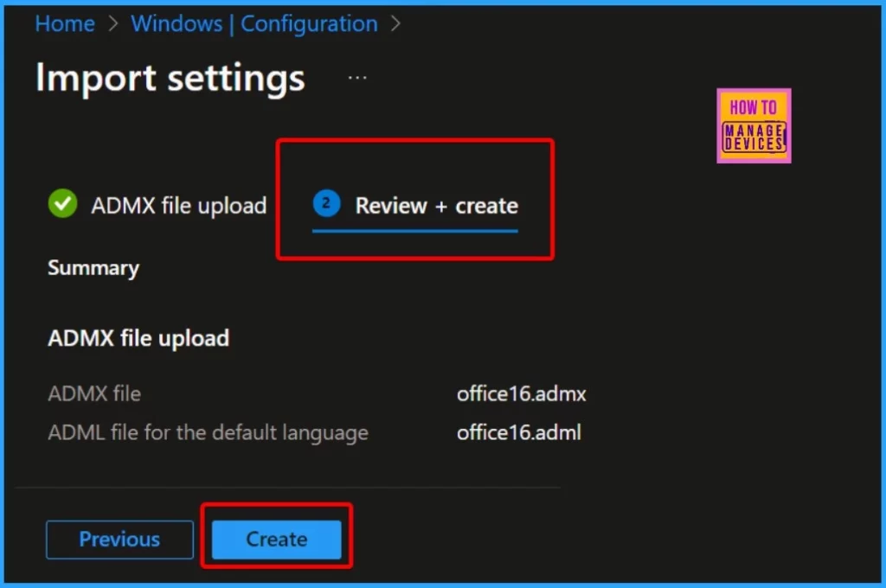Screen dimensions: 886x588
Task: Click the ADMX file upload section heading
Action: [x=138, y=339]
